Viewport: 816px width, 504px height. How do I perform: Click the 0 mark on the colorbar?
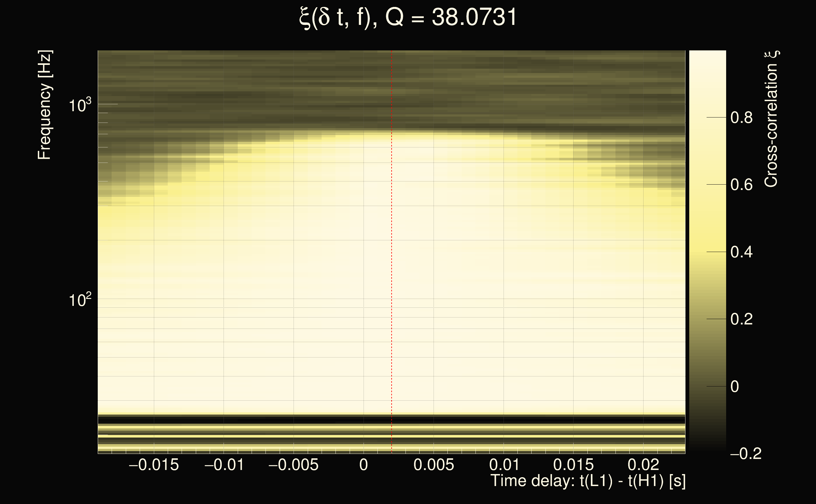pos(735,387)
